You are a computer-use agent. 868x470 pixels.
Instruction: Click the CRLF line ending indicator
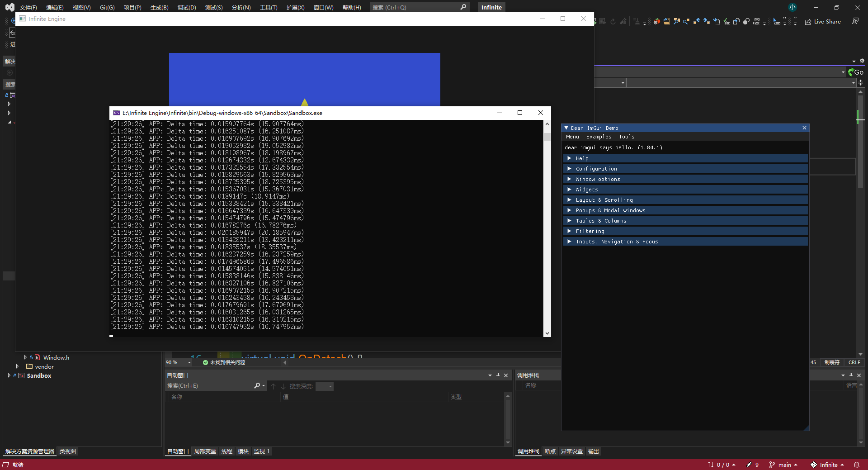point(854,362)
